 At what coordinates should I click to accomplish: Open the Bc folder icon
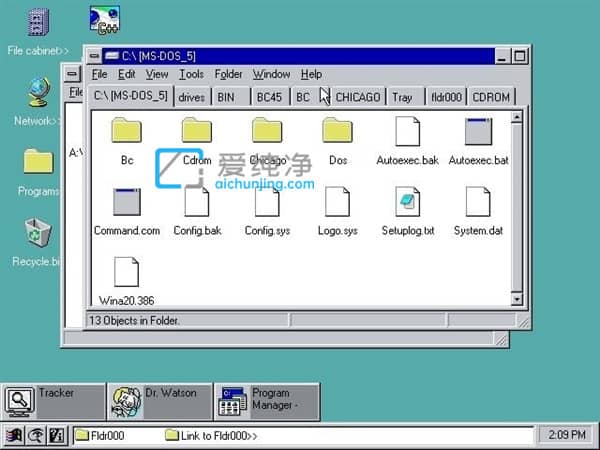126,130
